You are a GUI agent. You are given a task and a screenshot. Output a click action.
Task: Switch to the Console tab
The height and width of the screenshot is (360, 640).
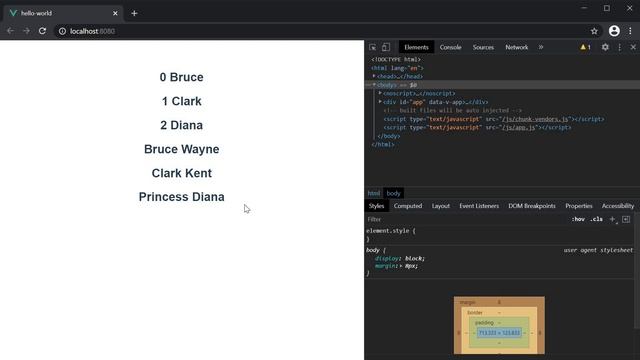click(x=450, y=47)
